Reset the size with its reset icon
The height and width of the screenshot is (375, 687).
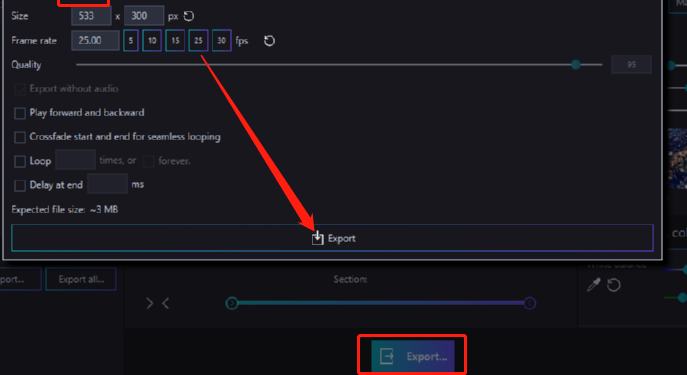pyautogui.click(x=188, y=16)
